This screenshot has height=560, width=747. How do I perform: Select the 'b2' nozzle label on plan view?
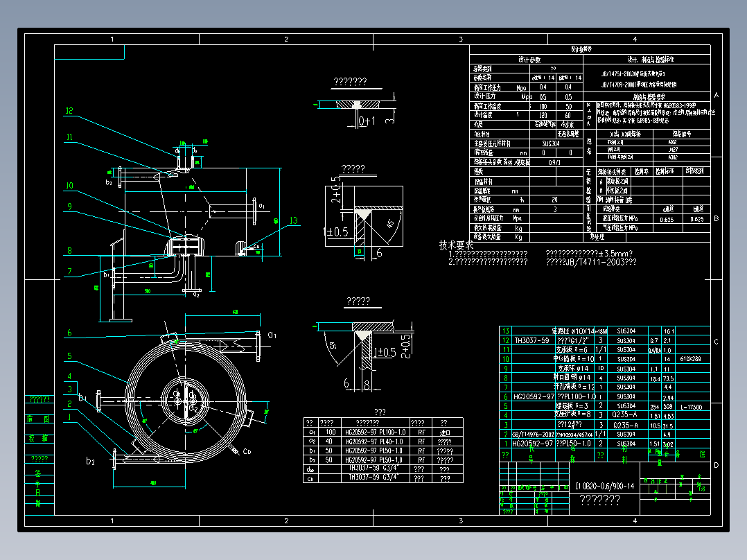pos(91,461)
